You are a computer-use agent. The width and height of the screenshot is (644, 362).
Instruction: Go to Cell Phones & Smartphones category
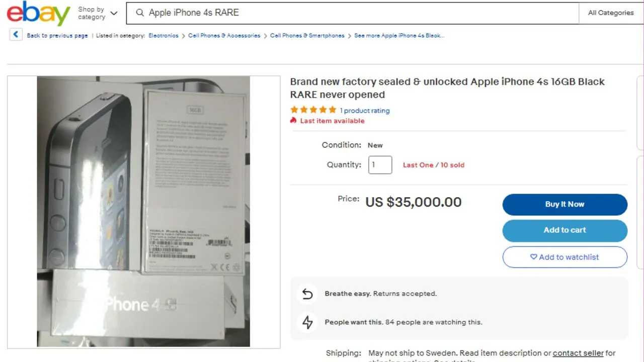307,36
